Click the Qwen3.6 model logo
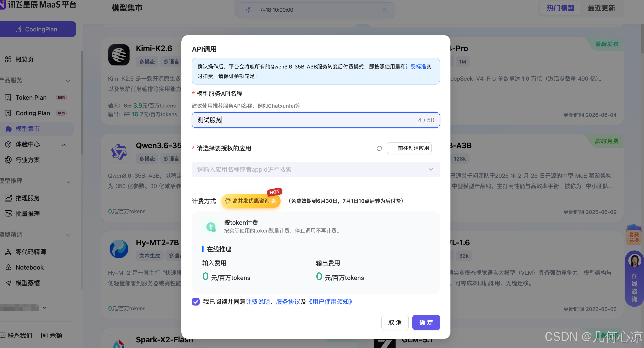This screenshot has height=348, width=644. point(119,152)
